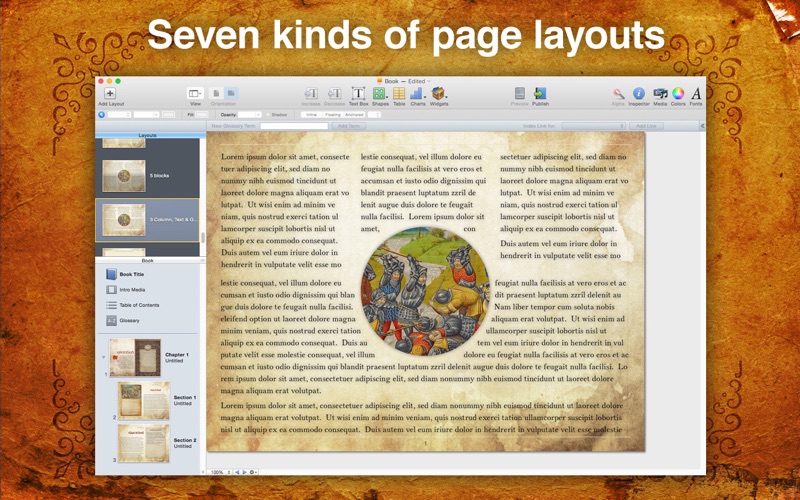
Task: Open the Inspector panel icon
Action: pyautogui.click(x=638, y=93)
